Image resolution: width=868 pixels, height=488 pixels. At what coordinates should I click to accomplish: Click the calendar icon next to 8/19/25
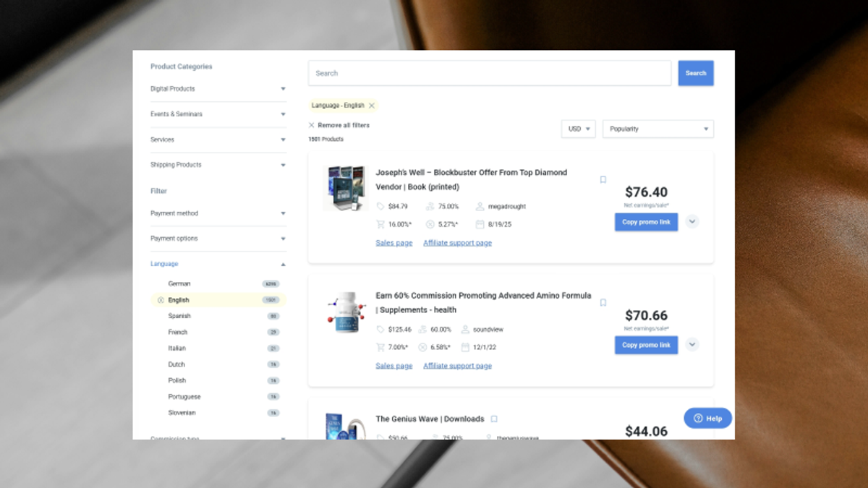(x=480, y=225)
